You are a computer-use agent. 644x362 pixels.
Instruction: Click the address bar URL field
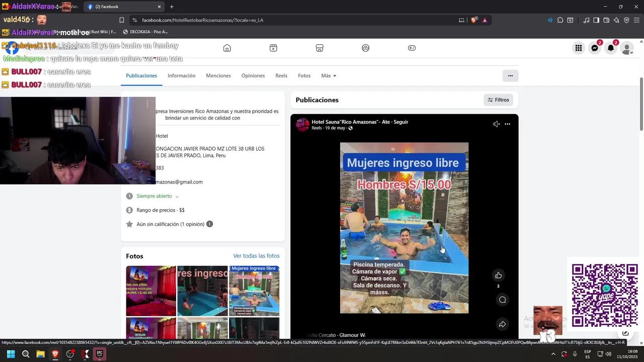click(x=297, y=20)
